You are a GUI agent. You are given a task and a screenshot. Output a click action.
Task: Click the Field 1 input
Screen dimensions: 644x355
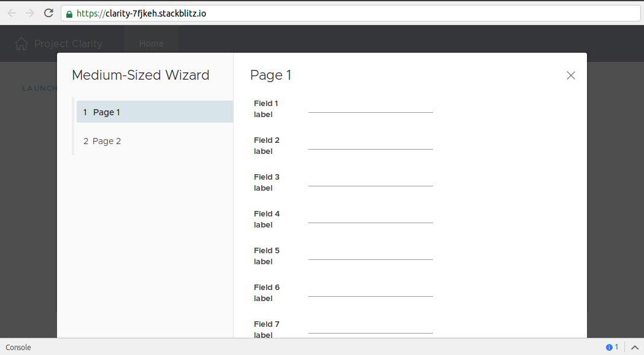(x=370, y=107)
